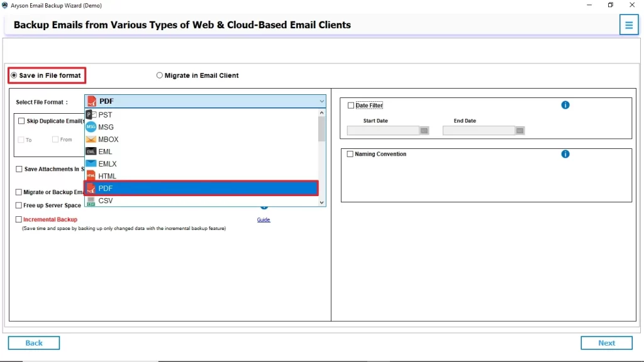Open the Incremental Backup Guide link
This screenshot has width=644, height=362.
[264, 220]
